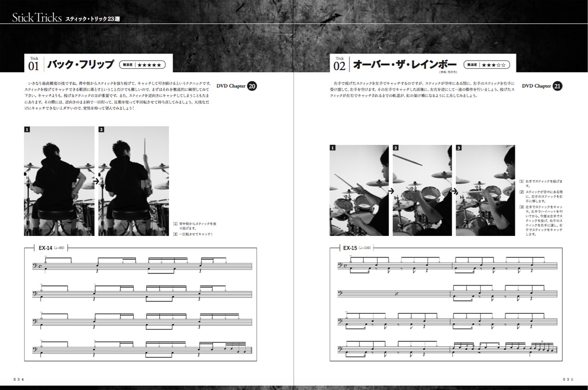Image resolution: width=588 pixels, height=390 pixels.
Task: Click the Trick 02 number box
Action: [339, 64]
